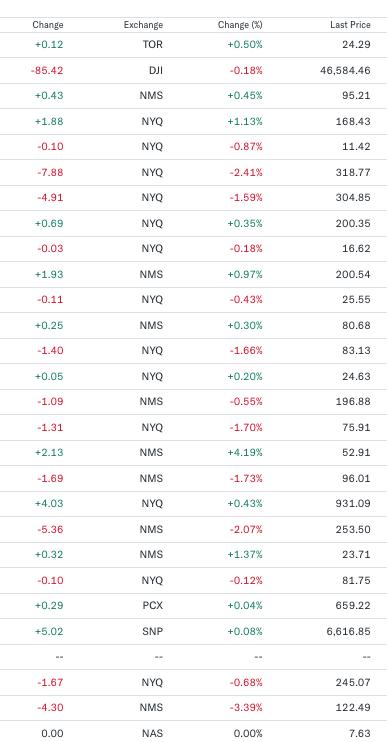Screen dimensions: 387x742
Task: Select the -3.39% change percentage
Action: (x=246, y=707)
